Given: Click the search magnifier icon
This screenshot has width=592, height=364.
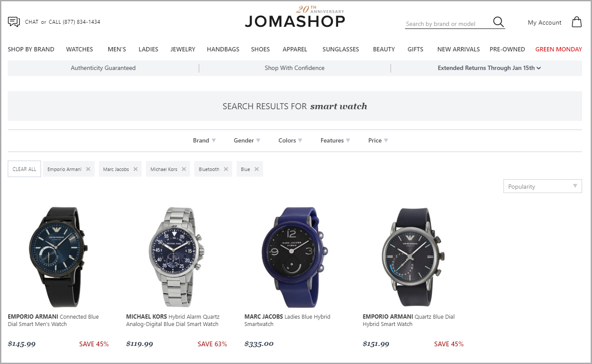Looking at the screenshot, I should 498,22.
